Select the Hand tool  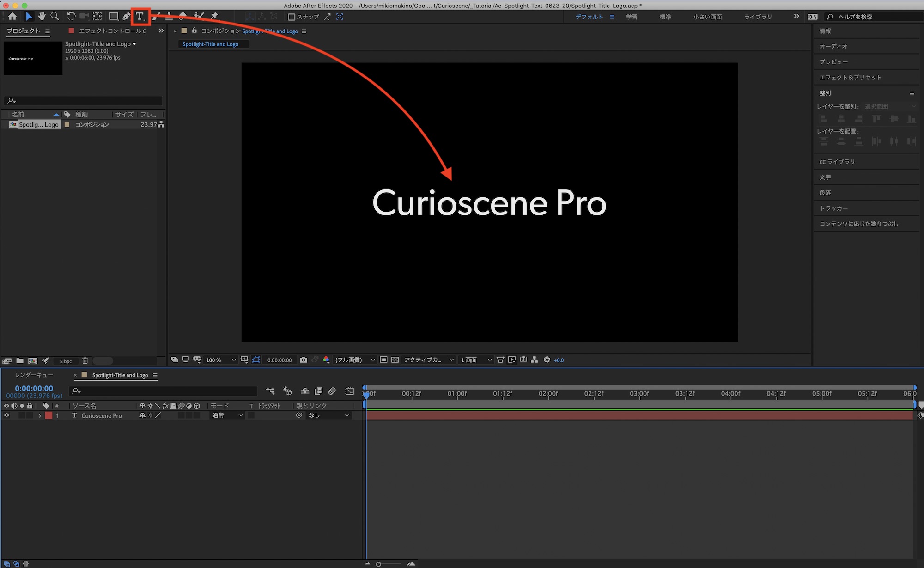42,17
